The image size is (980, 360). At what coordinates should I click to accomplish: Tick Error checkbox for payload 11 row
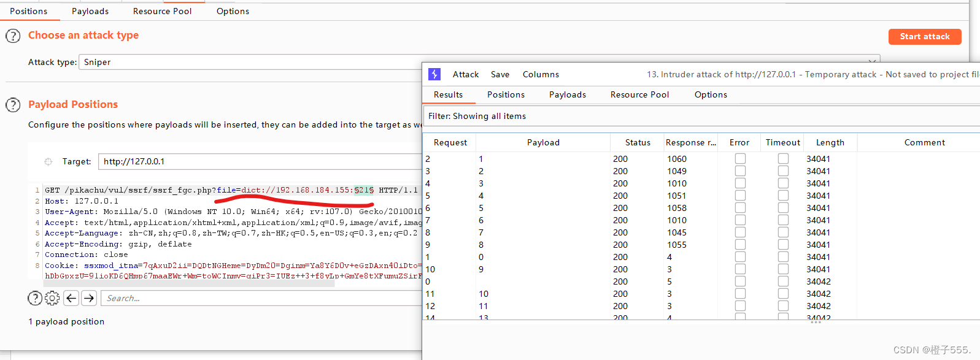click(740, 306)
